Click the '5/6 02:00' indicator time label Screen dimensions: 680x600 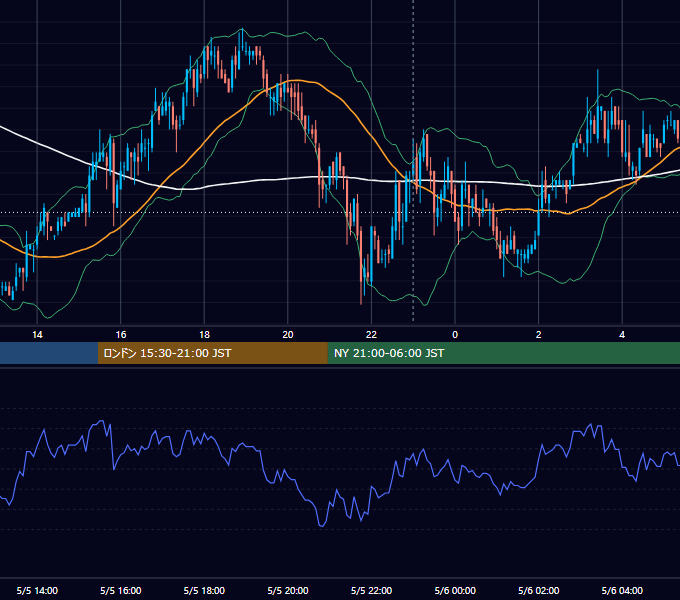[539, 590]
